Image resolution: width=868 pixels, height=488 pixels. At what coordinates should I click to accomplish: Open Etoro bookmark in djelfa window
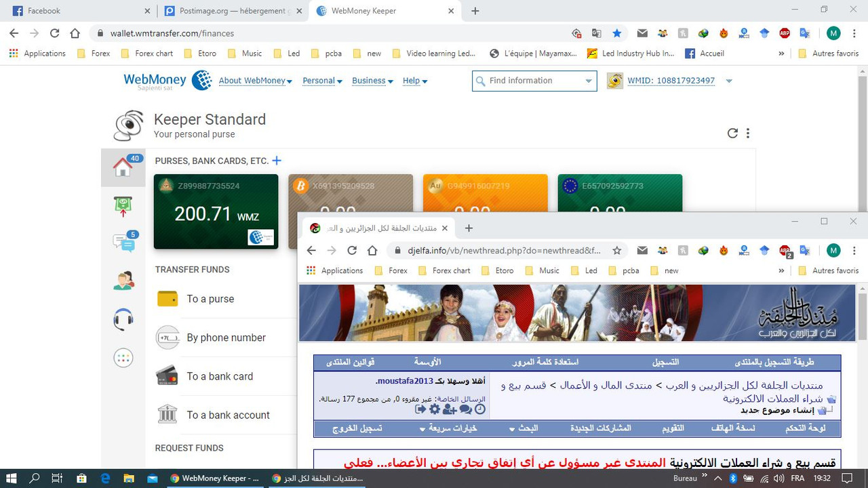click(499, 270)
